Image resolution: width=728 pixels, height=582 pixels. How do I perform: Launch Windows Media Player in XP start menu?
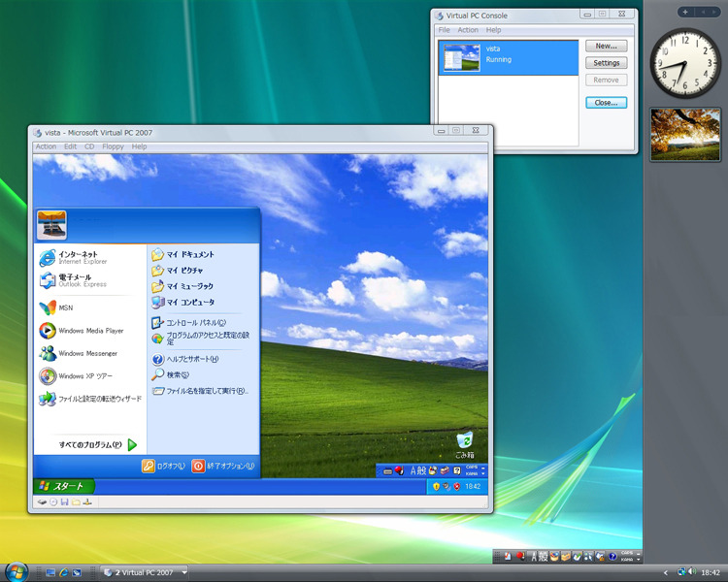(x=82, y=331)
